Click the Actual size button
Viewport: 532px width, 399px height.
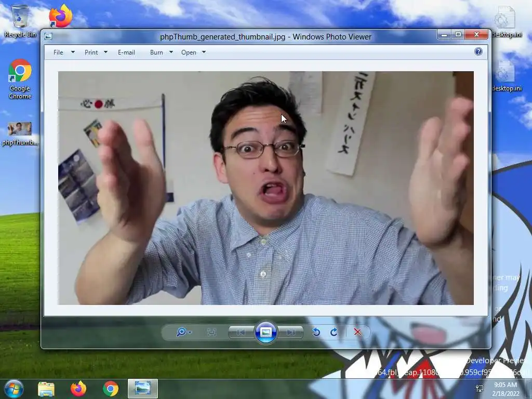pos(211,332)
